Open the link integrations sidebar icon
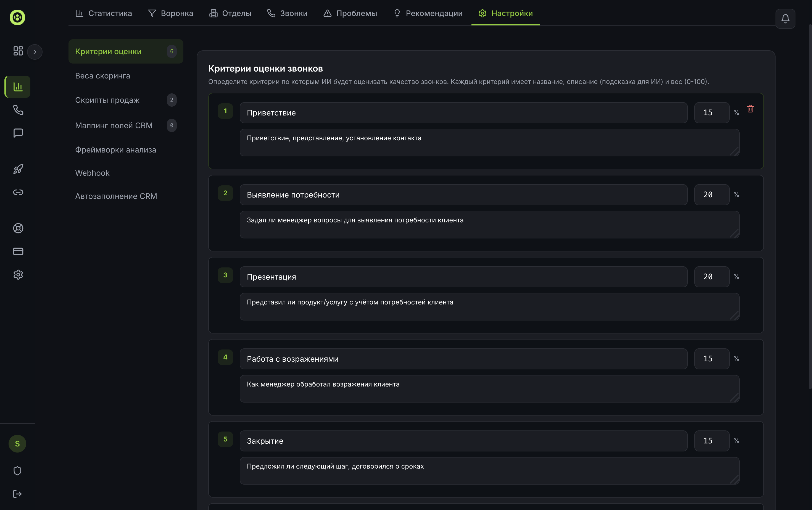 (x=18, y=192)
